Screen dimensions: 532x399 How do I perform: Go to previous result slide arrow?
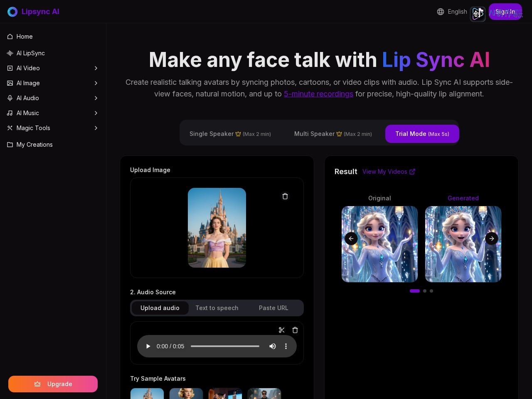[x=351, y=239]
